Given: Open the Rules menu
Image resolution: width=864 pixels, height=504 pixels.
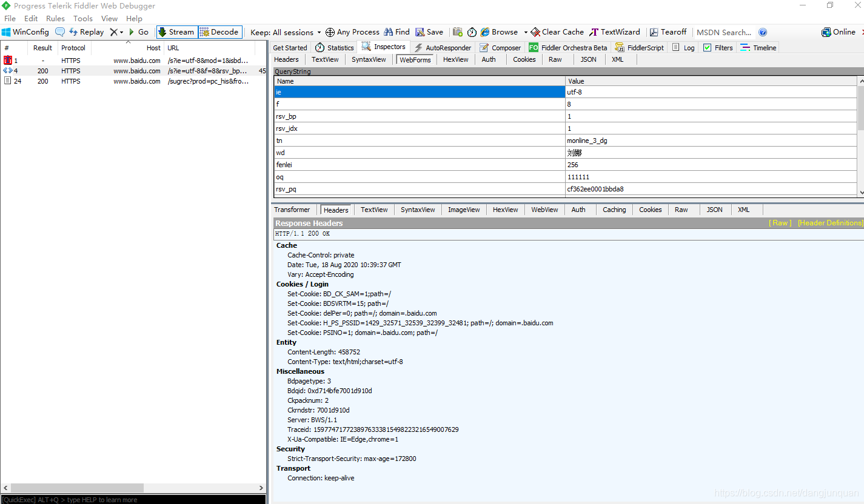Looking at the screenshot, I should [56, 19].
